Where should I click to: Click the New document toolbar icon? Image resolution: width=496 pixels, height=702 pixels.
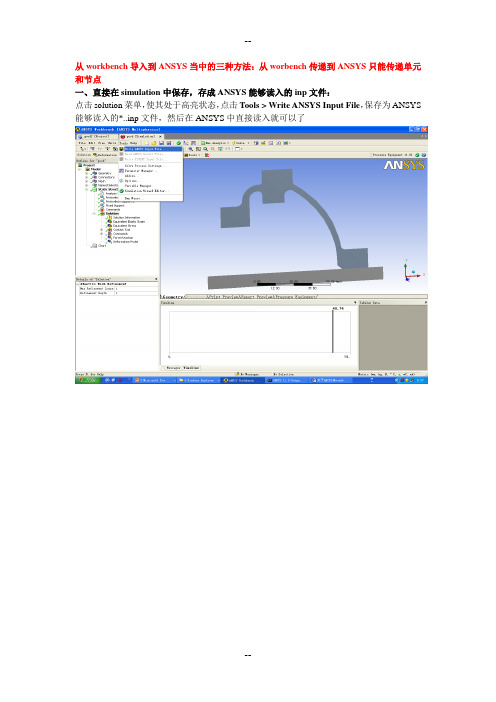point(146,143)
